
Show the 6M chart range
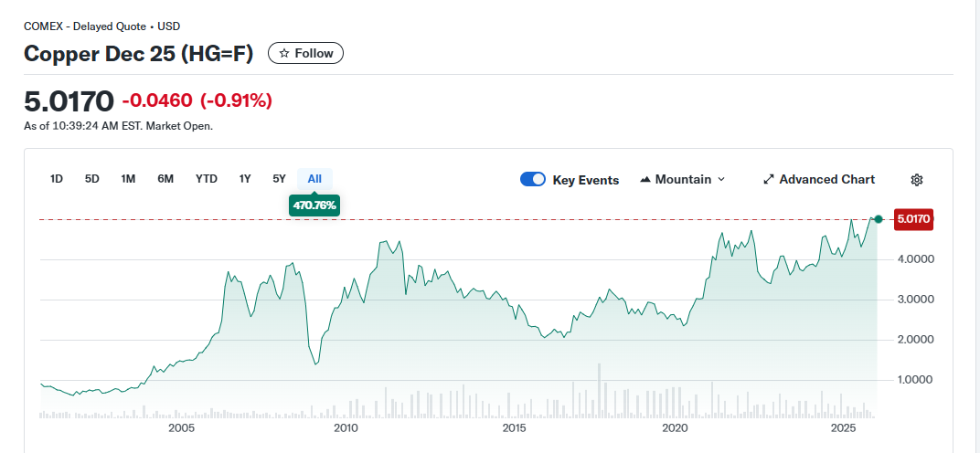[165, 179]
